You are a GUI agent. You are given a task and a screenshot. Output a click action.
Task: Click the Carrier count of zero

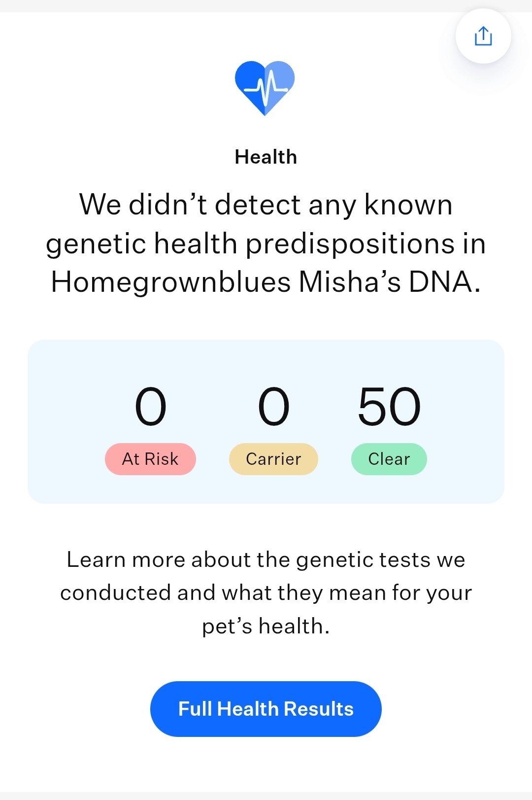273,407
